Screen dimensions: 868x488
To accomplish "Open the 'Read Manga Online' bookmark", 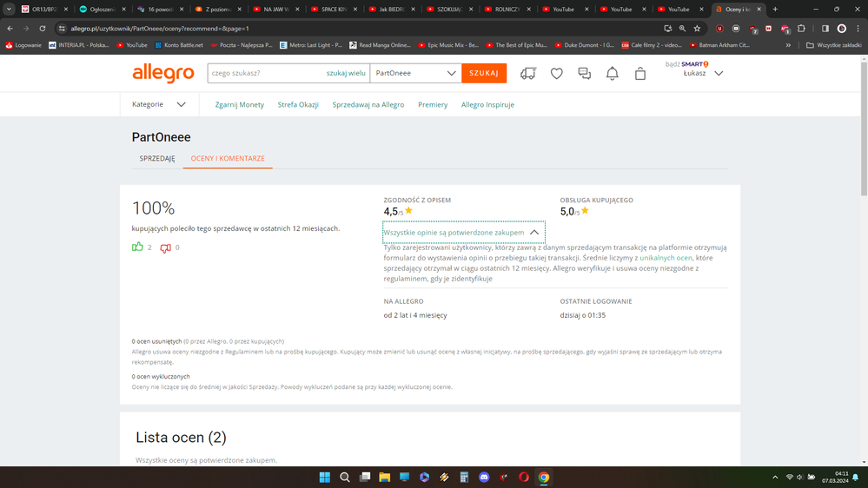I will pyautogui.click(x=380, y=45).
